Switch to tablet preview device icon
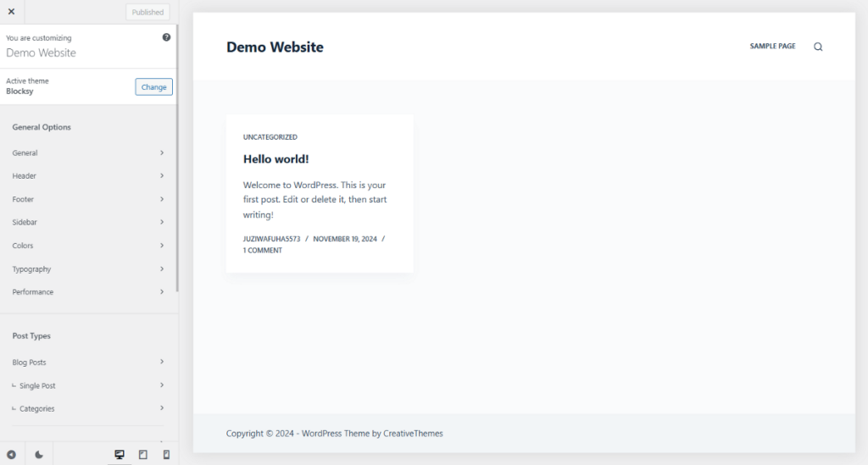 [142, 455]
